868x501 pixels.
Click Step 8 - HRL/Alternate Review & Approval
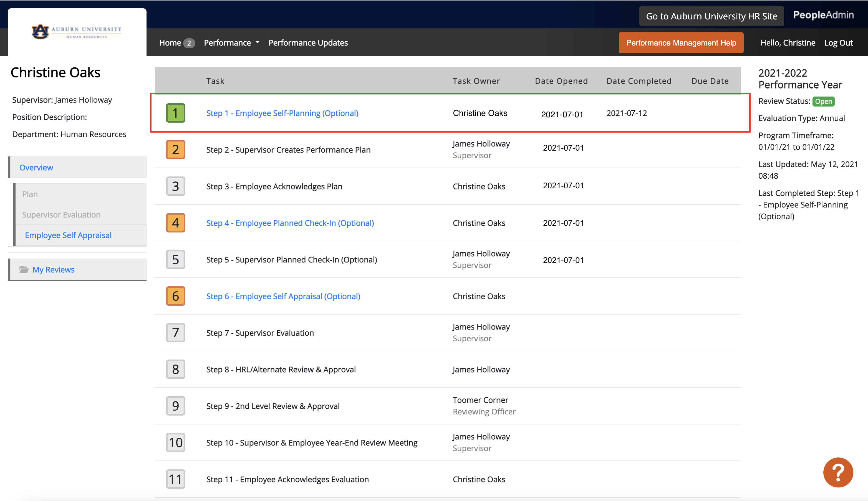(281, 370)
